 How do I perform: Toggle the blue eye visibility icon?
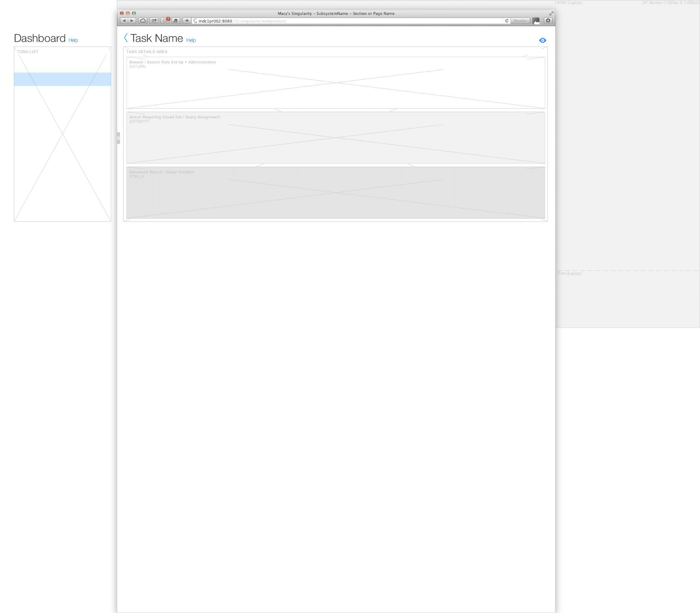[543, 40]
